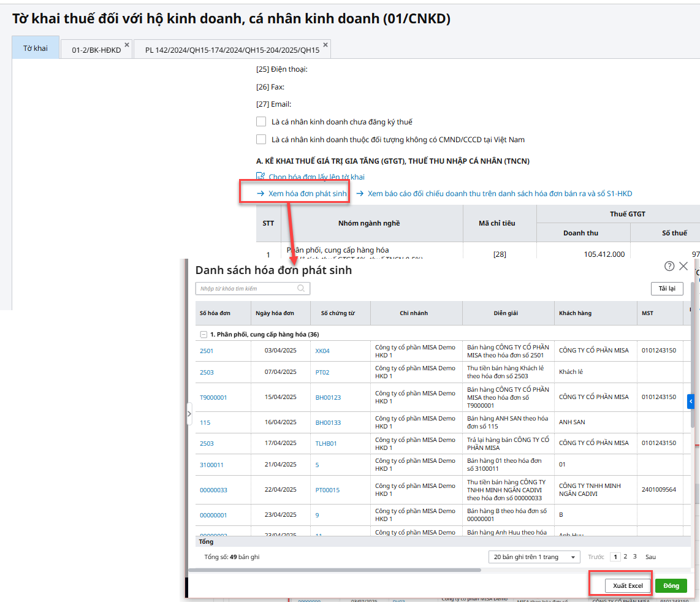Image resolution: width=700 pixels, height=602 pixels.
Task: Close the PL 142/2024/QH15 tab with X
Action: [x=325, y=45]
